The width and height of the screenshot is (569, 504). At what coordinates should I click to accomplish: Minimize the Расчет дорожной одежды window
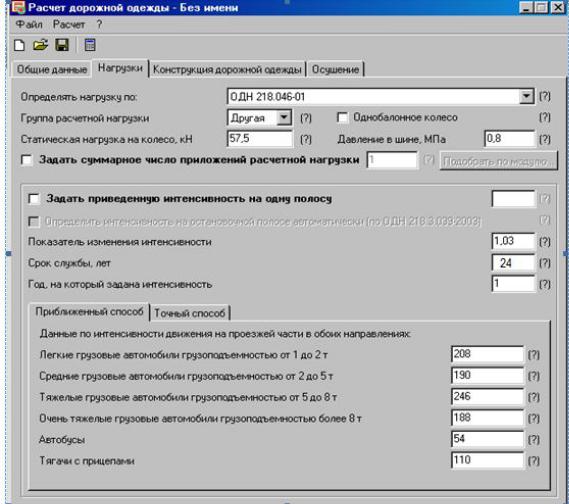click(526, 7)
